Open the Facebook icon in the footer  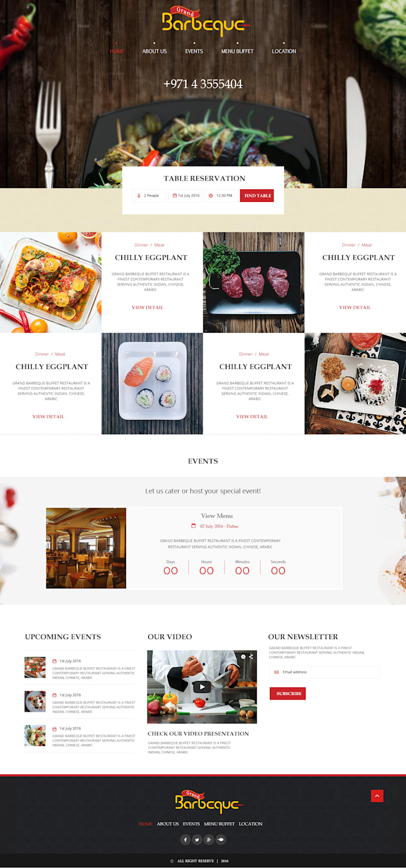[x=186, y=839]
